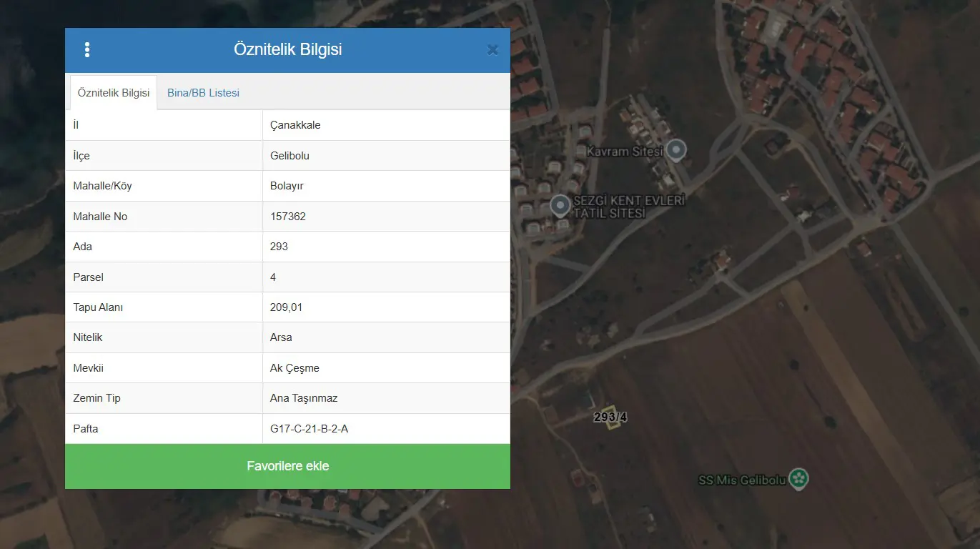This screenshot has width=980, height=549.
Task: Click the Ak Çeşme Mevkii value
Action: (295, 368)
